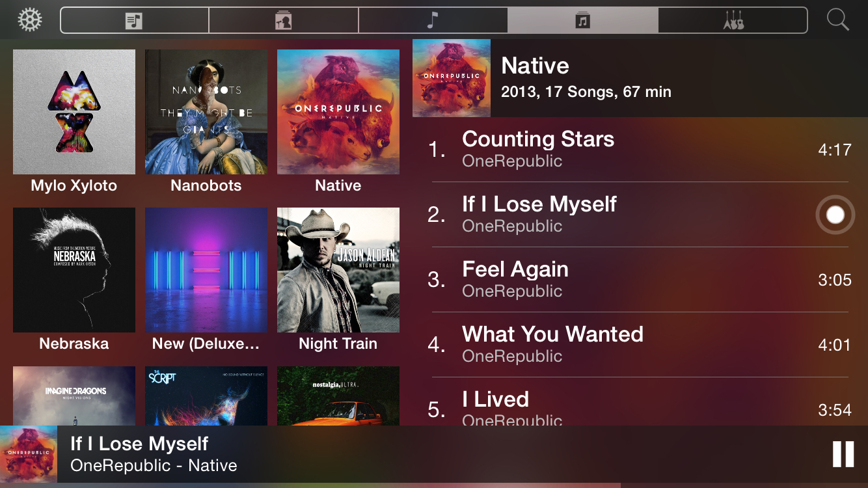Open New (Deluxe) album cover
This screenshot has width=868, height=488.
pyautogui.click(x=206, y=270)
